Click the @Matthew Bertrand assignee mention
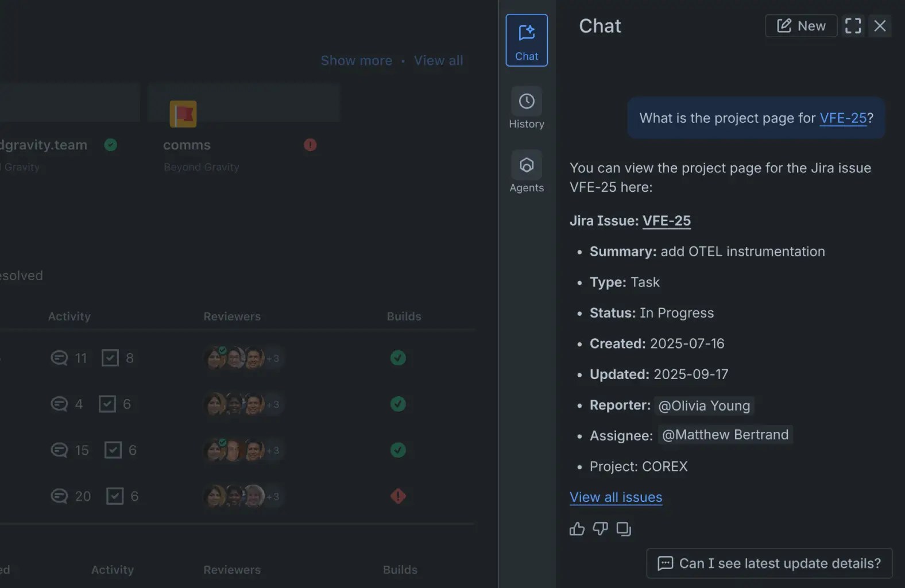Screen dimensions: 905x588 725,435
